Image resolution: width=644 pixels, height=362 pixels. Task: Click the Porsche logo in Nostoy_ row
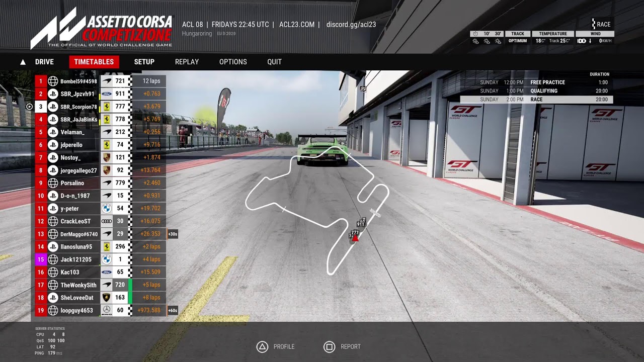107,157
